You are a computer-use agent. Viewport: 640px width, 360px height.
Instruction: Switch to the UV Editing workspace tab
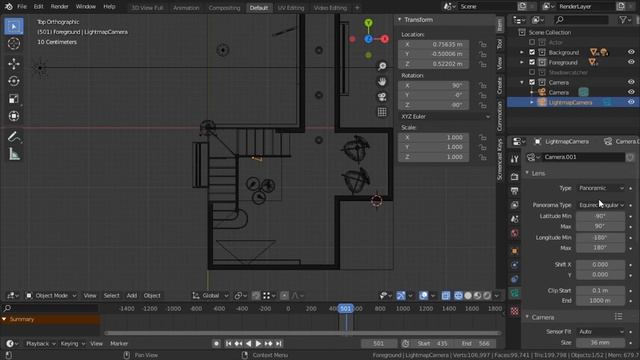291,8
